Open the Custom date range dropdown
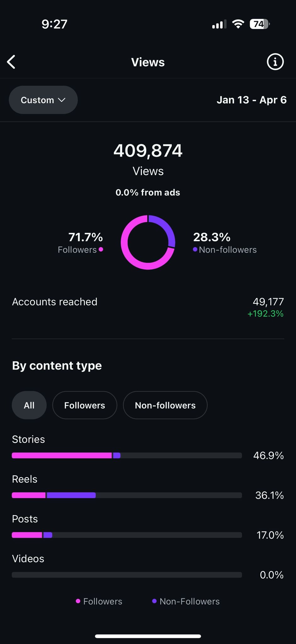Screen dimensions: 296x644 pos(43,100)
